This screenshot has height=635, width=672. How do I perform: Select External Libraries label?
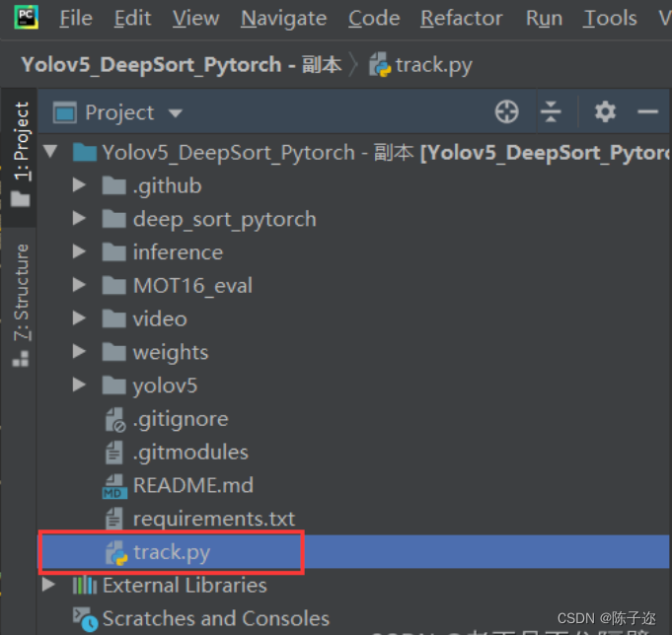pos(185,585)
